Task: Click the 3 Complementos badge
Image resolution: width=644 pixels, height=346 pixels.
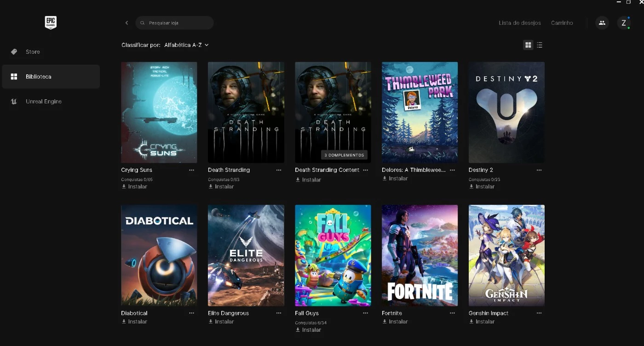Action: point(344,155)
